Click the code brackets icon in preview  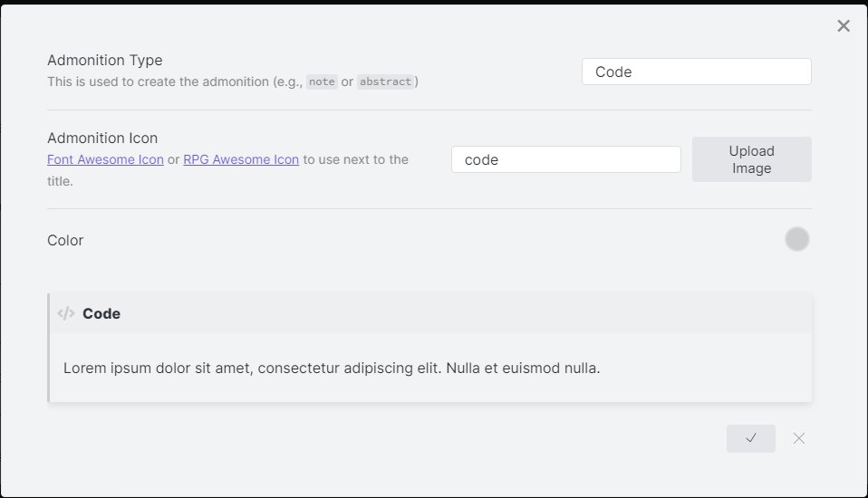click(66, 313)
